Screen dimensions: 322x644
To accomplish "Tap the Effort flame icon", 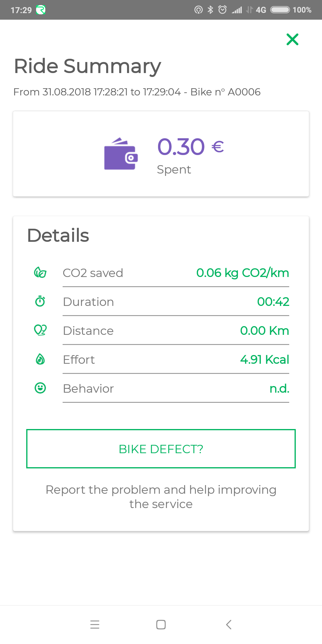I will point(40,359).
